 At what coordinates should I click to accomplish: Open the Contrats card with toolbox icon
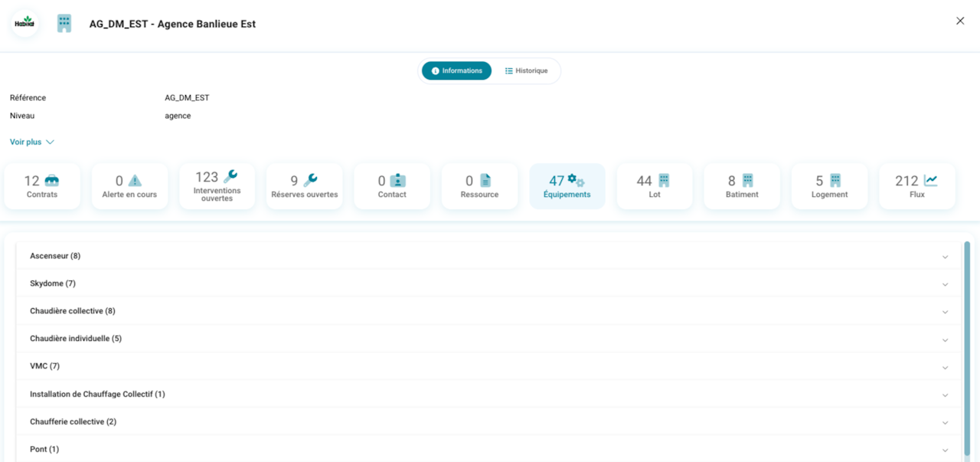pos(42,186)
